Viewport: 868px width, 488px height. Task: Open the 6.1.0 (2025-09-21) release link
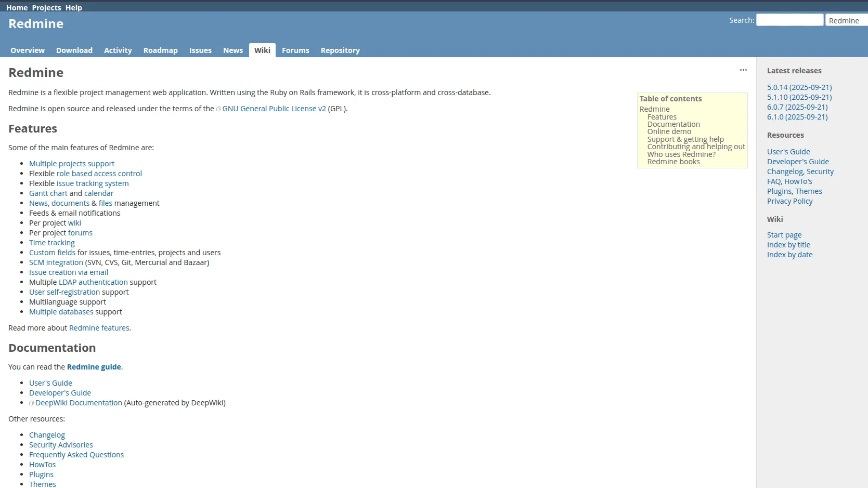click(798, 117)
